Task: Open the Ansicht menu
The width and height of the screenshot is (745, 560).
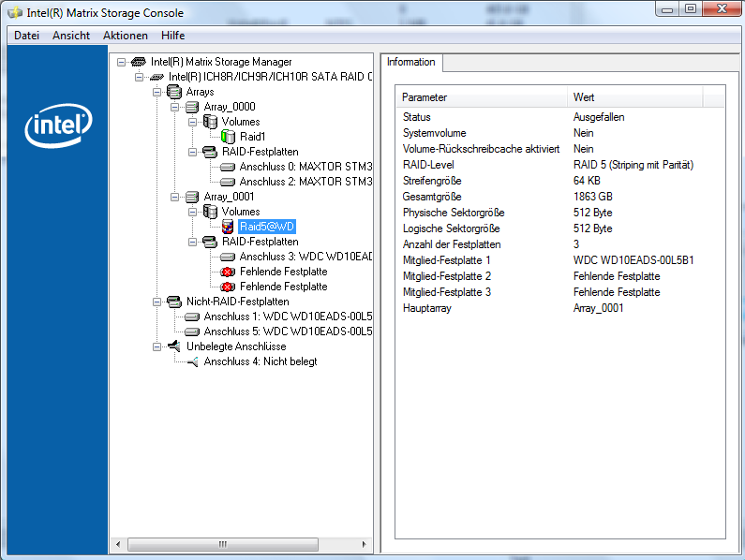Action: [x=71, y=36]
